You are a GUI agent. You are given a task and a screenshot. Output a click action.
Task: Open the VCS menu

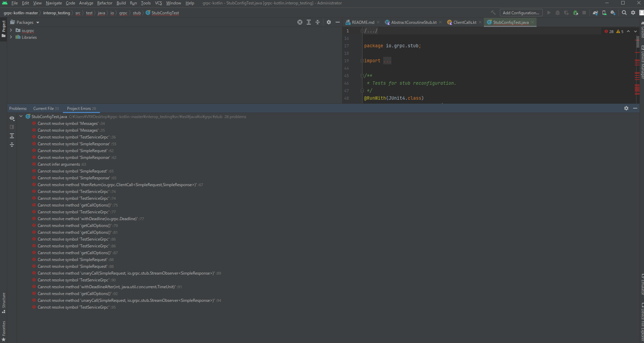(158, 3)
